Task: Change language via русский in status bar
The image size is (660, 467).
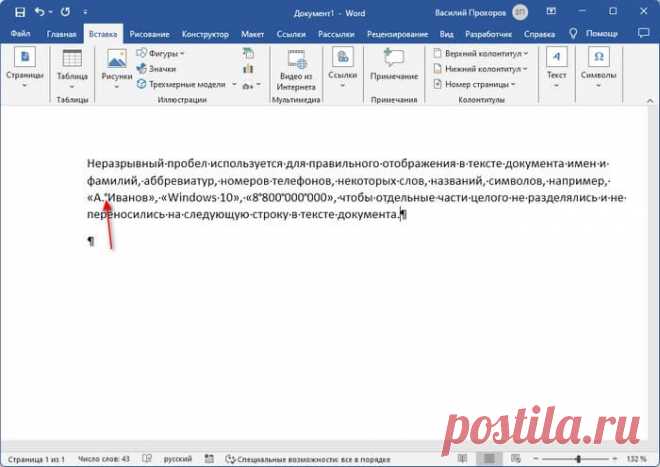Action: 178,459
